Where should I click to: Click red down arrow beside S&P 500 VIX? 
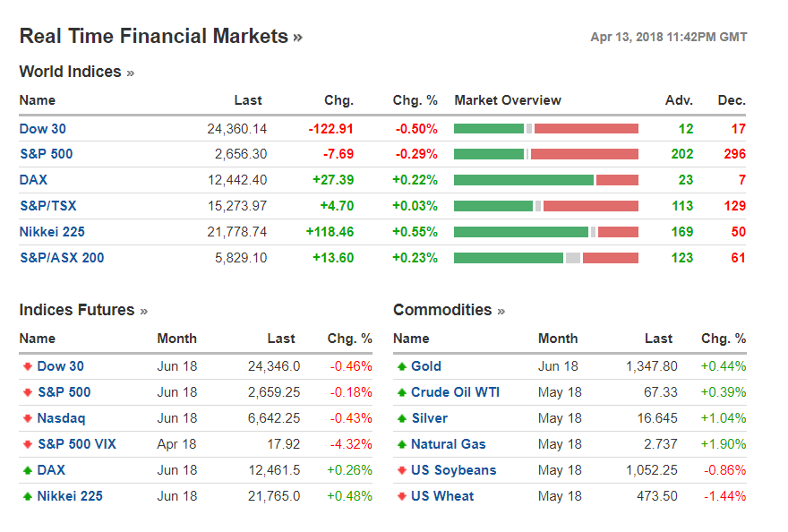(x=27, y=444)
